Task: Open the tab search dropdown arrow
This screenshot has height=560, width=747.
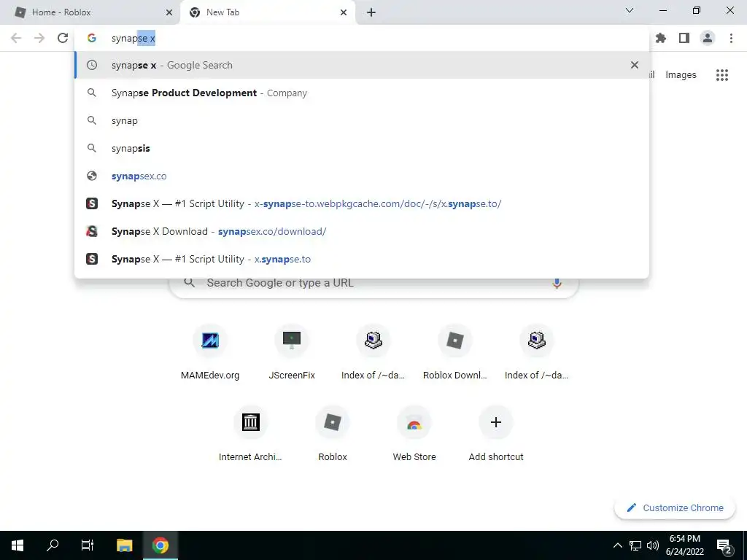Action: coord(630,10)
